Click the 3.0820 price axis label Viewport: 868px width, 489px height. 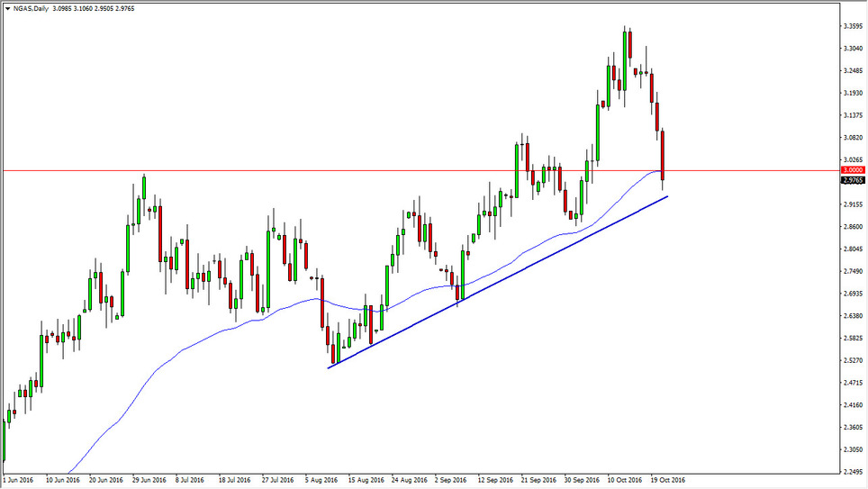coord(853,138)
